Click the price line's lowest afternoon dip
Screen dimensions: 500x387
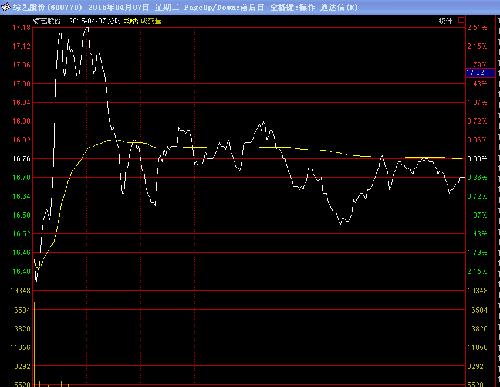[341, 223]
